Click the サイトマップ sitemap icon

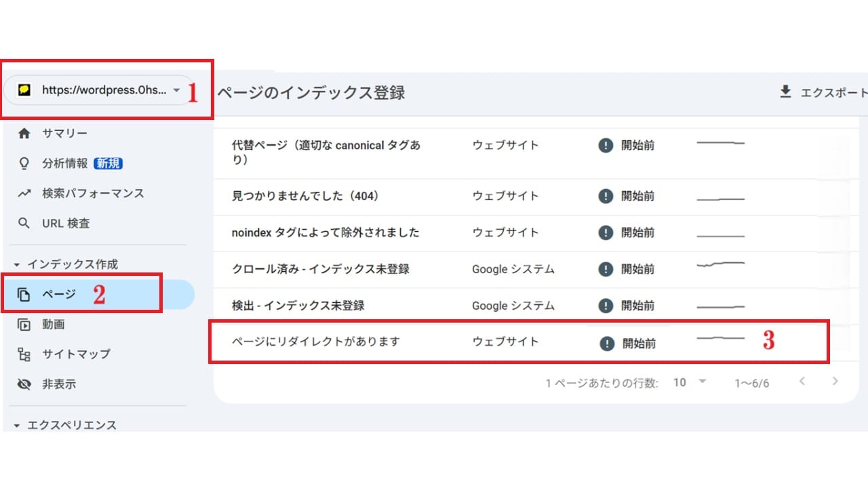tap(24, 354)
